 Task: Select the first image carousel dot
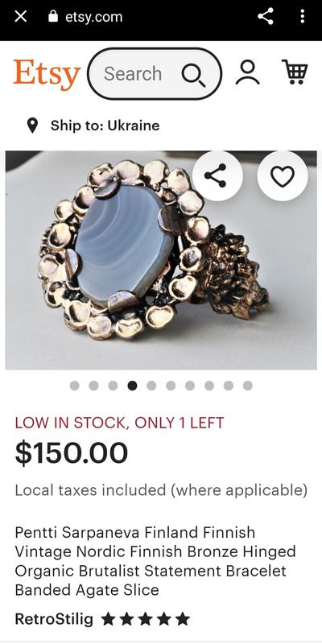pos(74,386)
